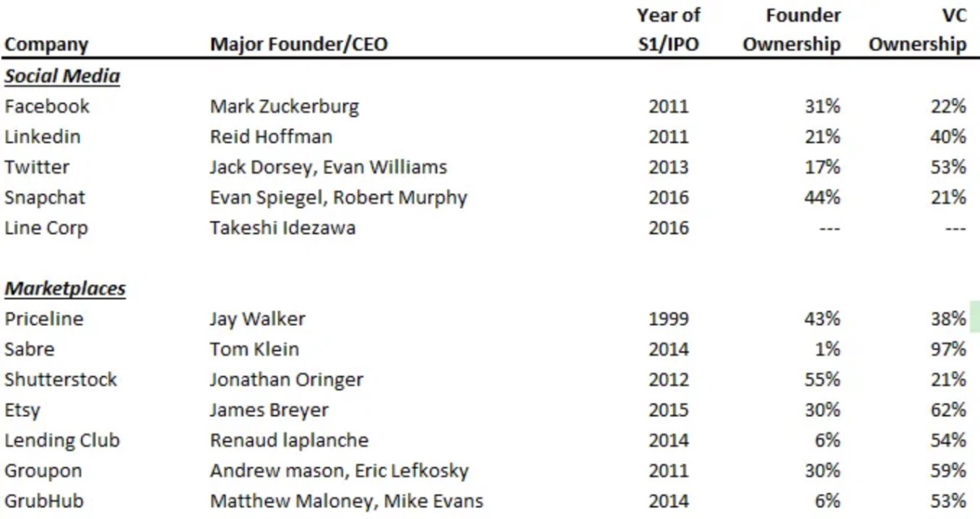This screenshot has width=980, height=519.
Task: Select the Marketplaces section heading
Action: tap(65, 289)
